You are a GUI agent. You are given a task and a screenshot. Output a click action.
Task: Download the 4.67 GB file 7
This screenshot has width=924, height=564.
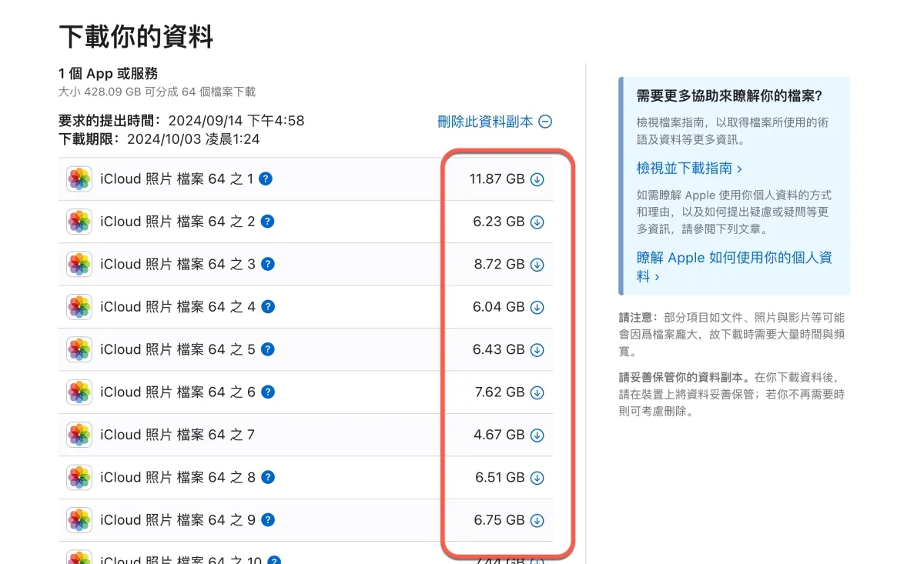click(537, 436)
